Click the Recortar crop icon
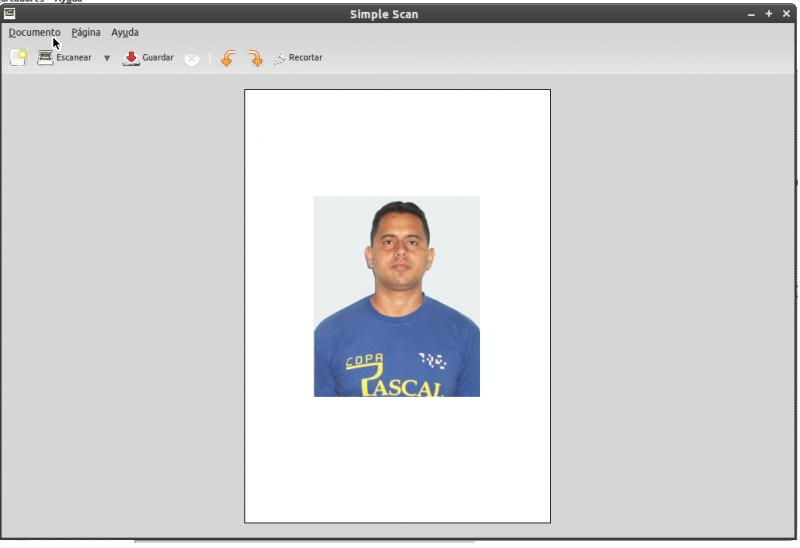Image resolution: width=800 pixels, height=548 pixels. pyautogui.click(x=280, y=59)
